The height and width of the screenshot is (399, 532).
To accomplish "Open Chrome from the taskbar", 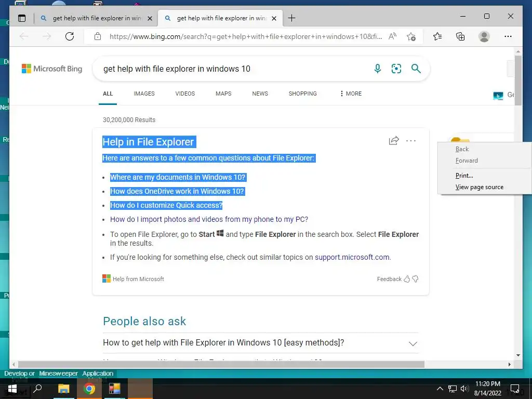I will (x=89, y=389).
